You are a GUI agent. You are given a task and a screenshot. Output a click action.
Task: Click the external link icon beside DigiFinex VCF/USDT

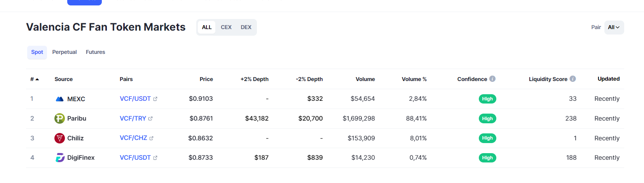pos(155,158)
